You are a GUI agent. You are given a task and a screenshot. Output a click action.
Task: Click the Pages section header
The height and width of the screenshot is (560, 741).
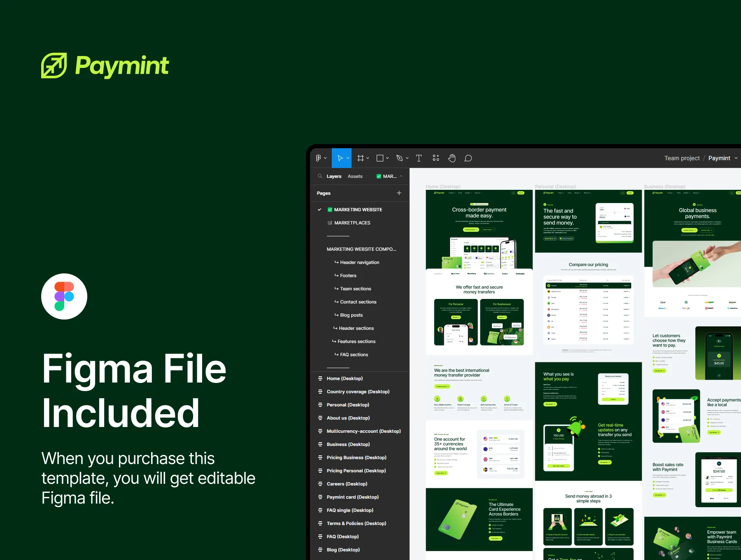pos(324,193)
